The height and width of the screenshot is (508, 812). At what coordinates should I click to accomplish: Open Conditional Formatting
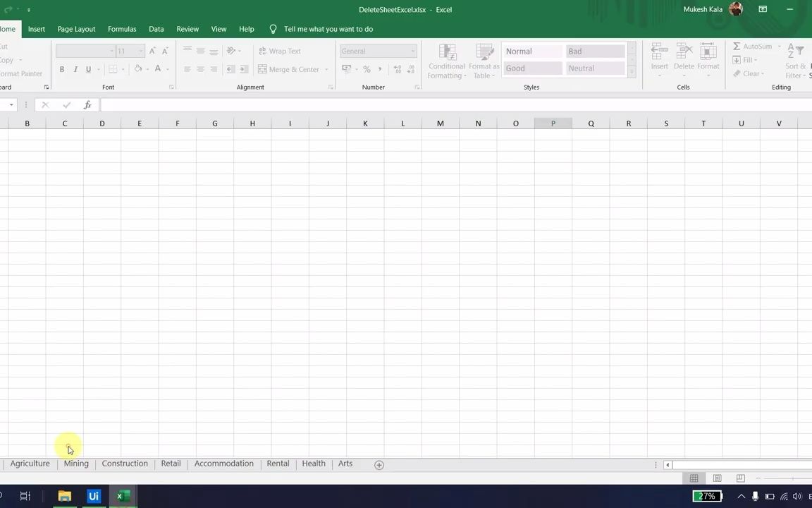pyautogui.click(x=446, y=61)
